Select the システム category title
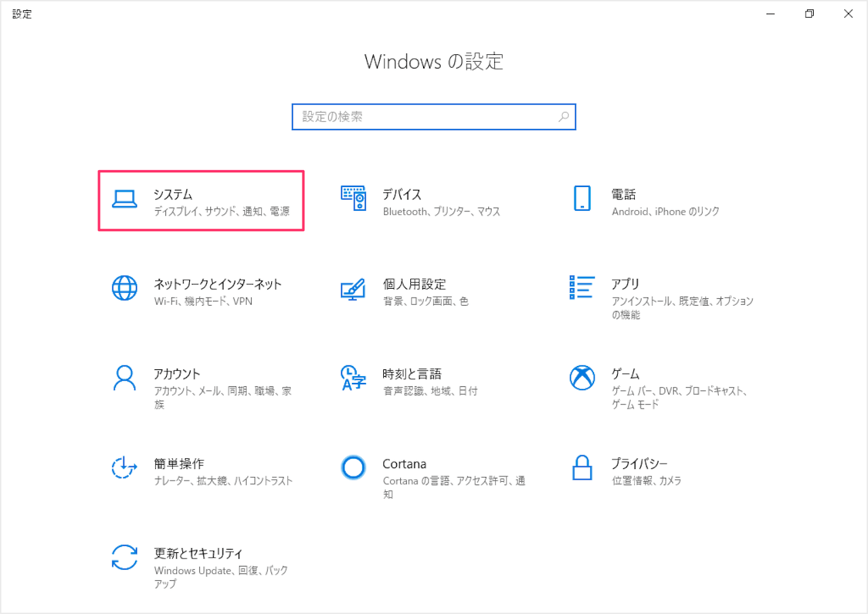Screen dimensions: 868x614 click(x=174, y=195)
